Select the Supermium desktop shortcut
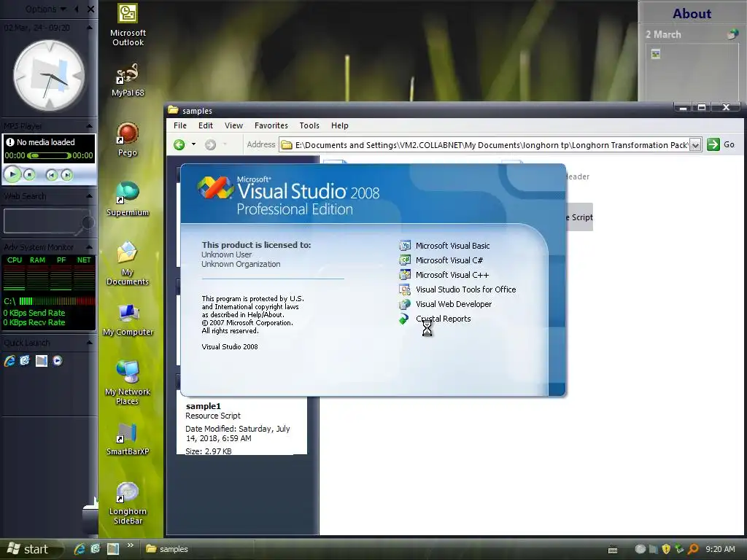 tap(128, 199)
